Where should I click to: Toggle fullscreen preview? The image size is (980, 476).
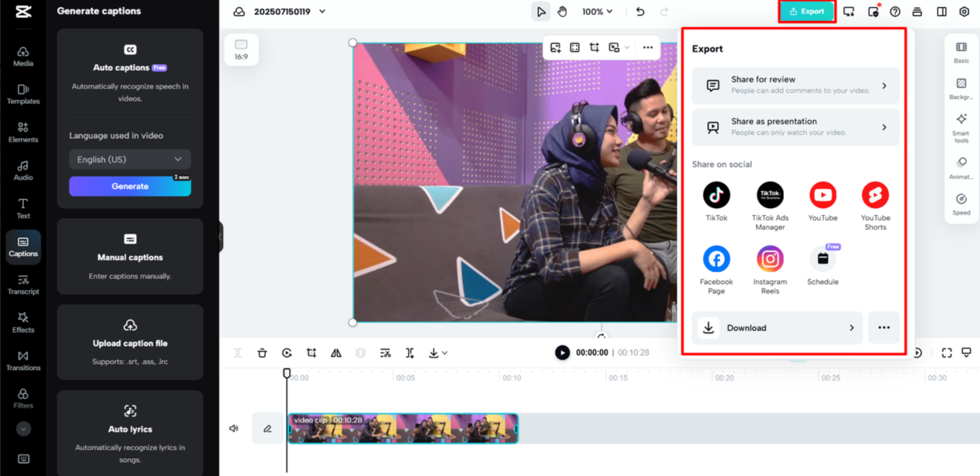[947, 353]
